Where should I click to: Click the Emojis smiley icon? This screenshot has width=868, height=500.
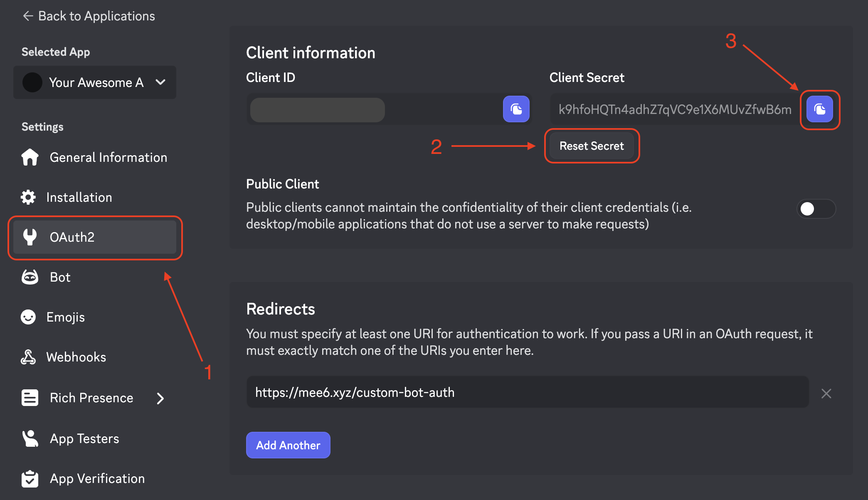click(28, 317)
